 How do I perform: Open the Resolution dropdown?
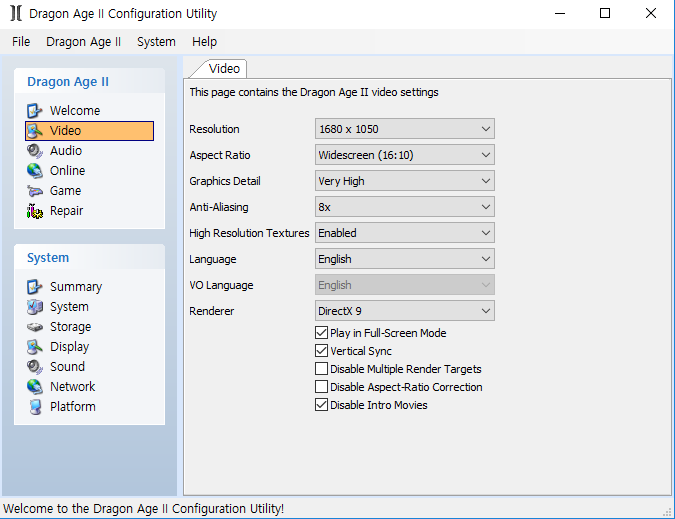pos(405,129)
